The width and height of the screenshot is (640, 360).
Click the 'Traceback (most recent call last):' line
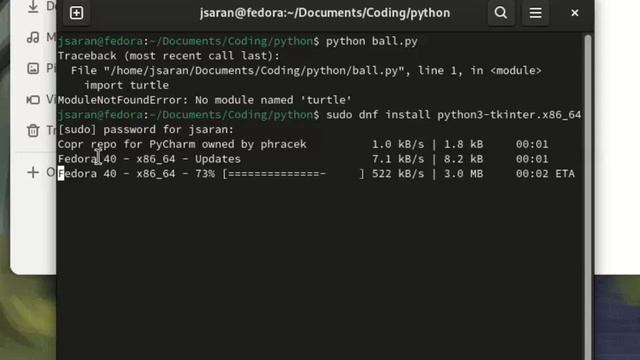(x=169, y=56)
